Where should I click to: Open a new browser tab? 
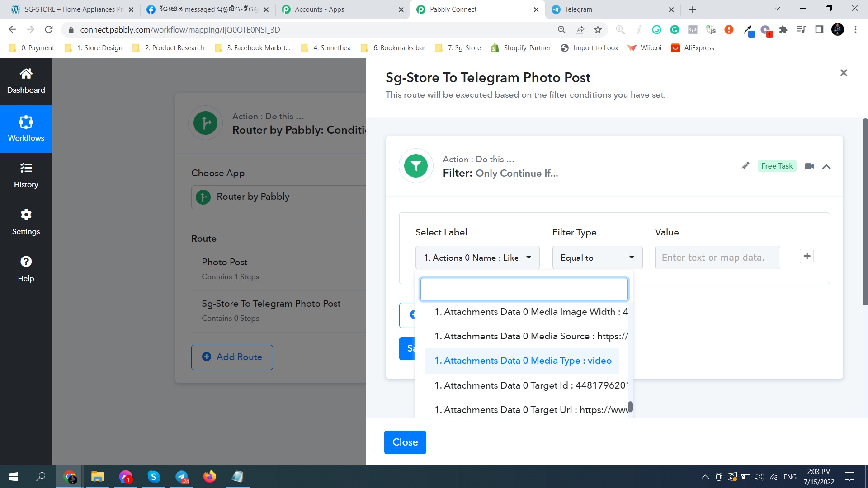click(693, 9)
